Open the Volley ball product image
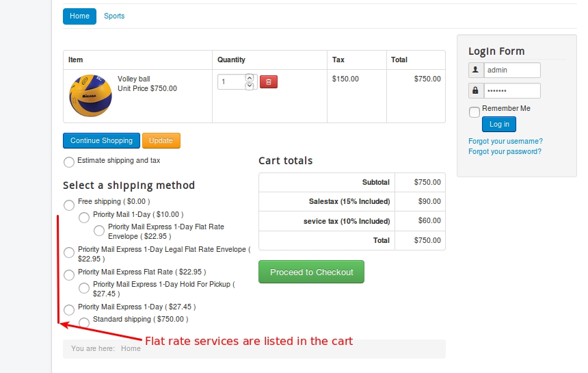Image resolution: width=588 pixels, height=373 pixels. coord(90,95)
